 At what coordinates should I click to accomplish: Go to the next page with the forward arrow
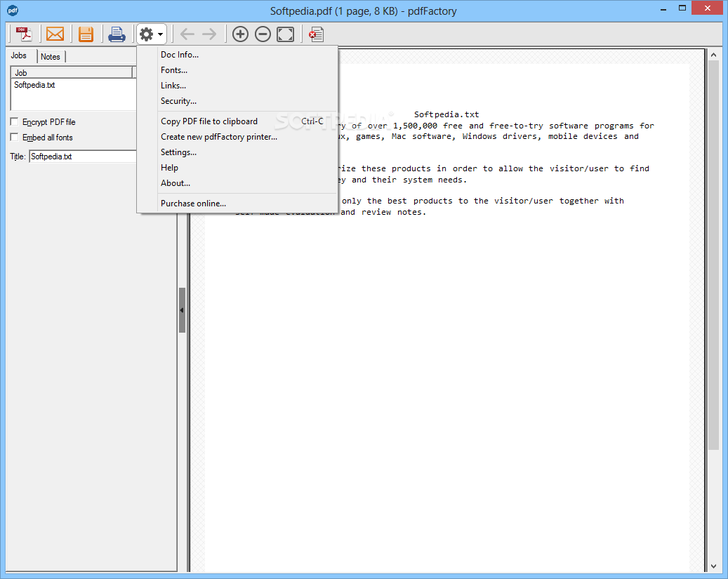[209, 34]
